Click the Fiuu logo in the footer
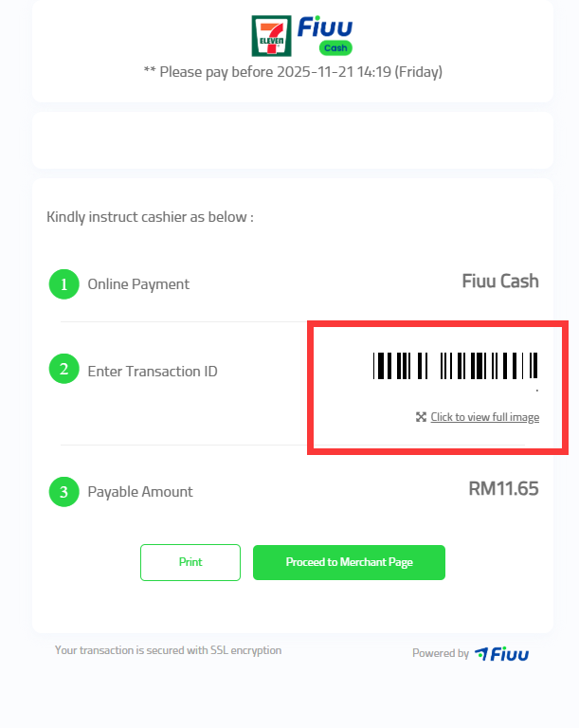579x728 pixels. coord(502,653)
